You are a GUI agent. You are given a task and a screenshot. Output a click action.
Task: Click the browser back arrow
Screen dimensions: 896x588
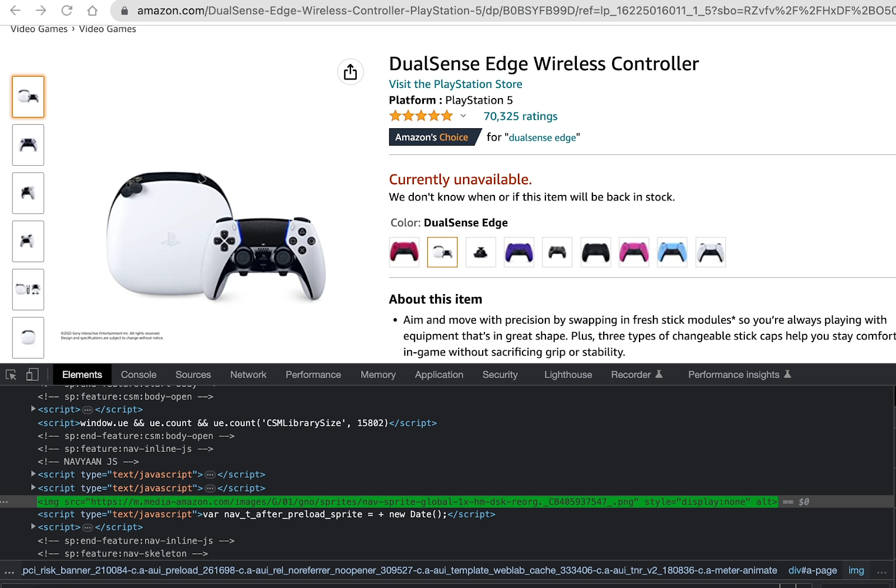point(15,10)
